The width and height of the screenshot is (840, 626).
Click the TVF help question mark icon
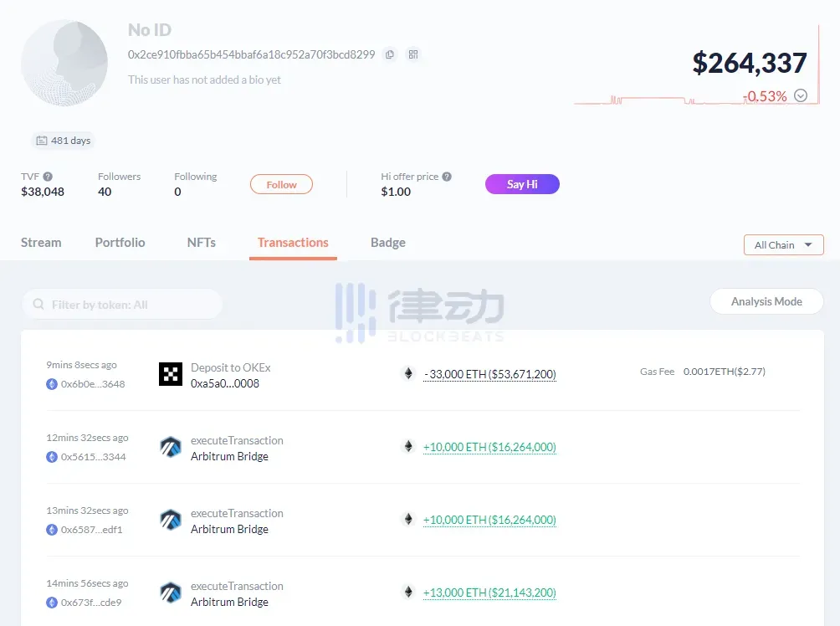(48, 177)
